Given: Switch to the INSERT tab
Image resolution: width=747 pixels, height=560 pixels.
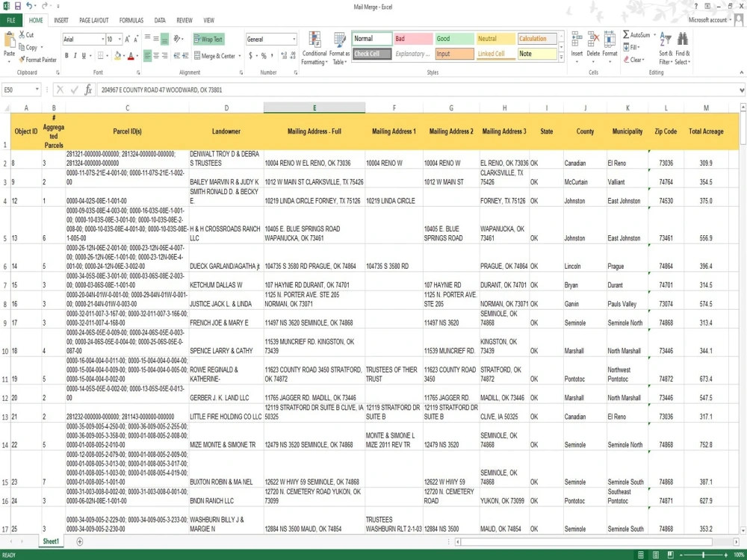Looking at the screenshot, I should click(61, 20).
